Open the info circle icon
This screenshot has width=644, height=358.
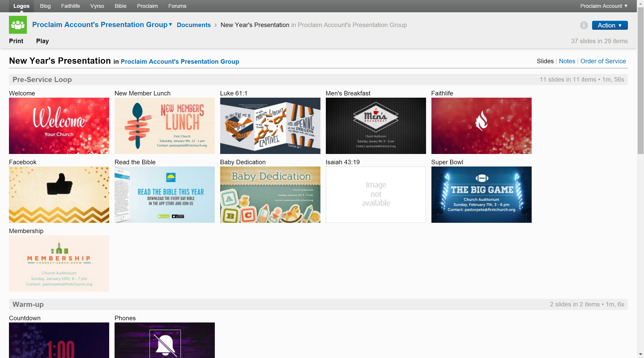point(584,25)
